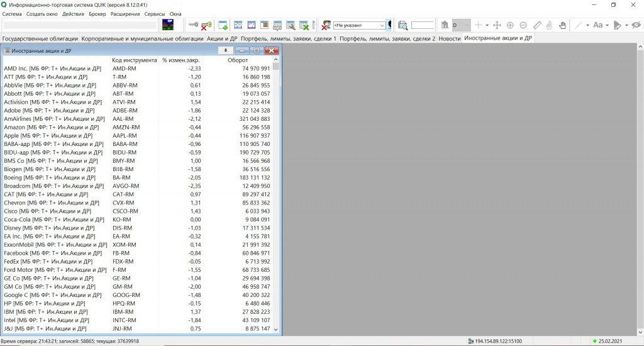
Task: Click the key connect icon in toolbar
Action: (x=193, y=25)
